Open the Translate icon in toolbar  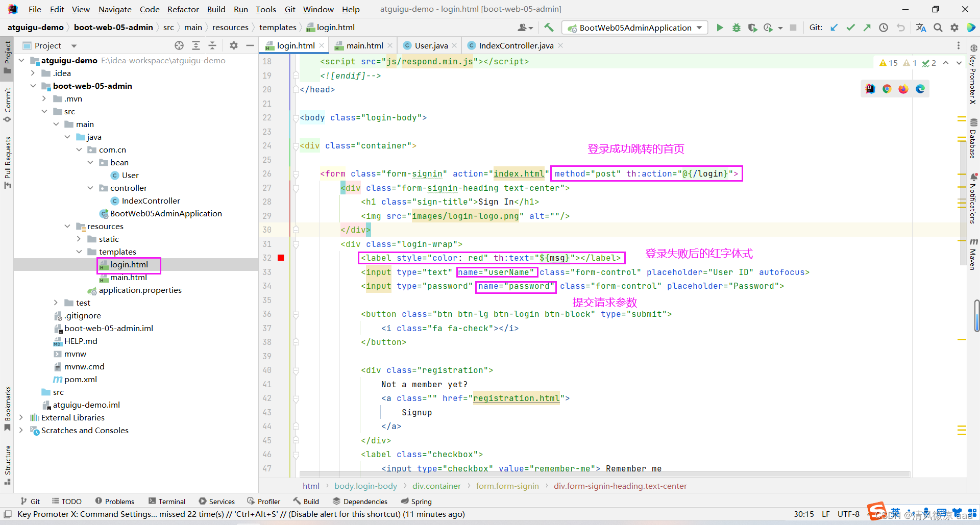pos(921,28)
